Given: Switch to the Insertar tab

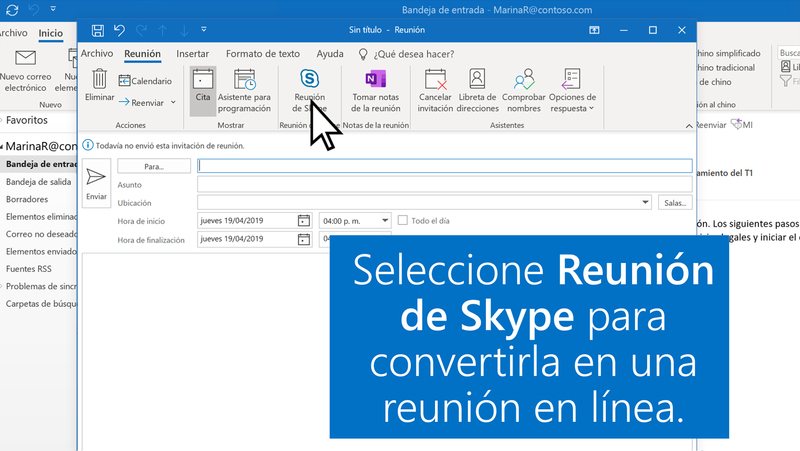Looking at the screenshot, I should (x=192, y=54).
